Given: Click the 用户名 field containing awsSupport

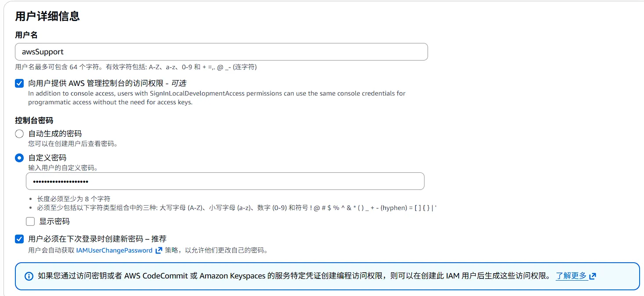Looking at the screenshot, I should point(221,52).
